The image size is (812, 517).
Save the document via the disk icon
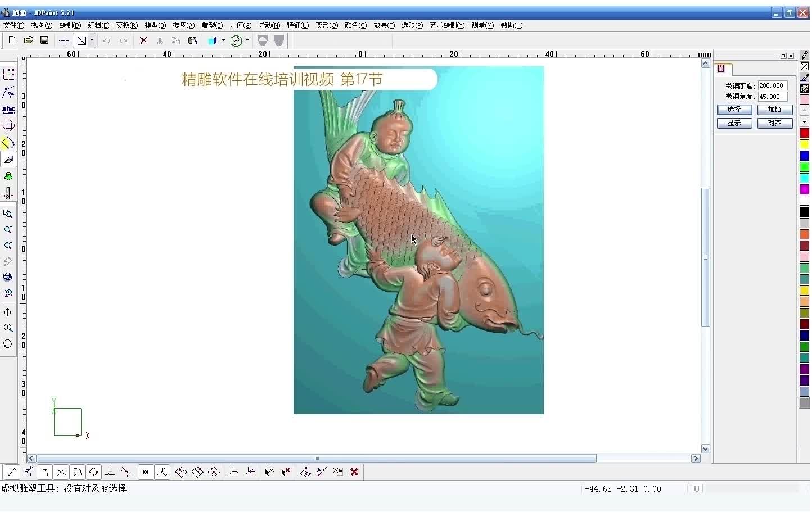click(x=44, y=40)
